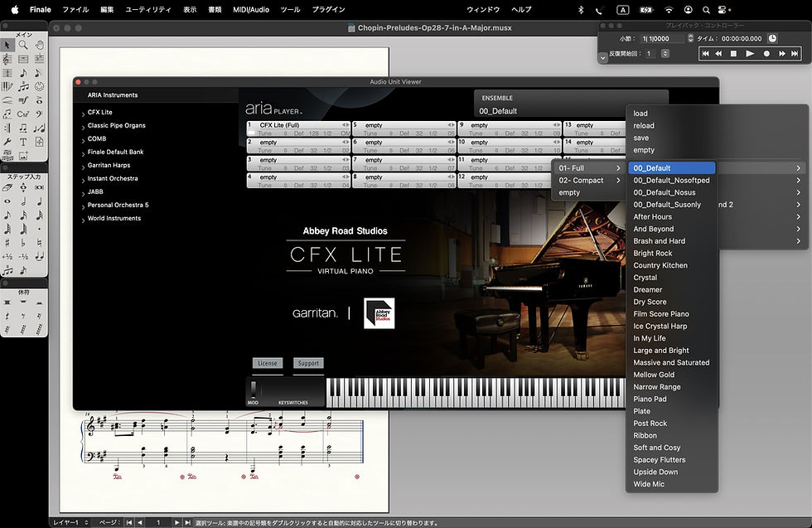Choose the sharp accidental in step entry
812x528 pixels.
(x=7, y=243)
